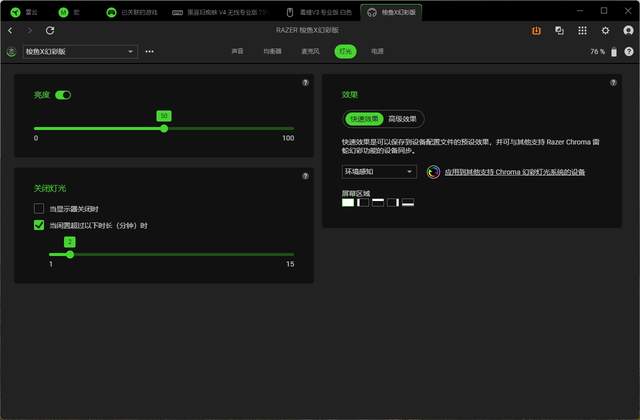Open the V3 Pro white mouse tab

[319, 12]
